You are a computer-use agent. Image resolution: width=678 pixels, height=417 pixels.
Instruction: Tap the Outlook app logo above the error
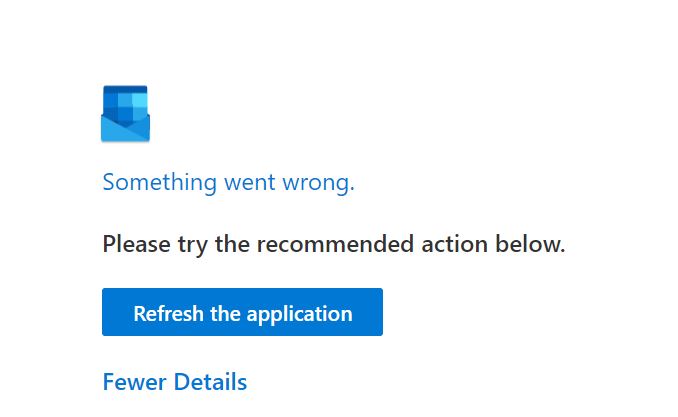tap(125, 114)
